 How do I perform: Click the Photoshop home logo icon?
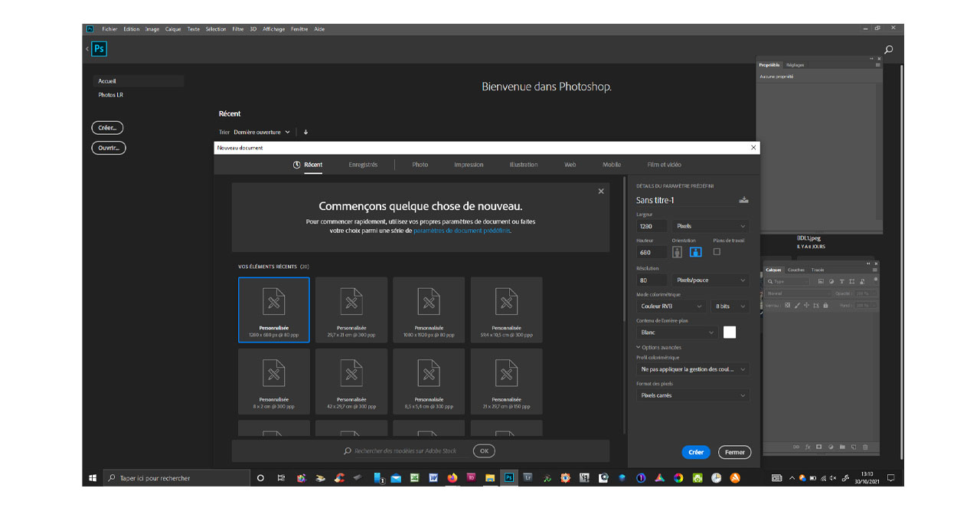(99, 49)
